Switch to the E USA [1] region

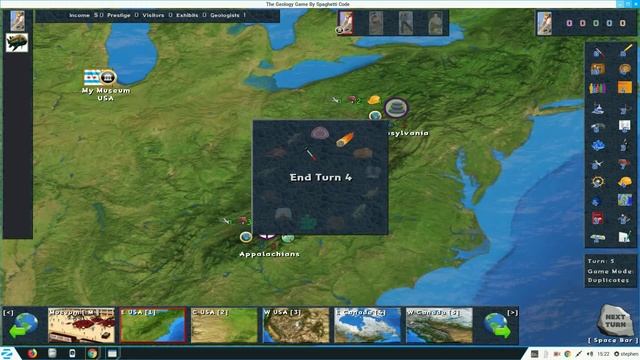tap(153, 325)
